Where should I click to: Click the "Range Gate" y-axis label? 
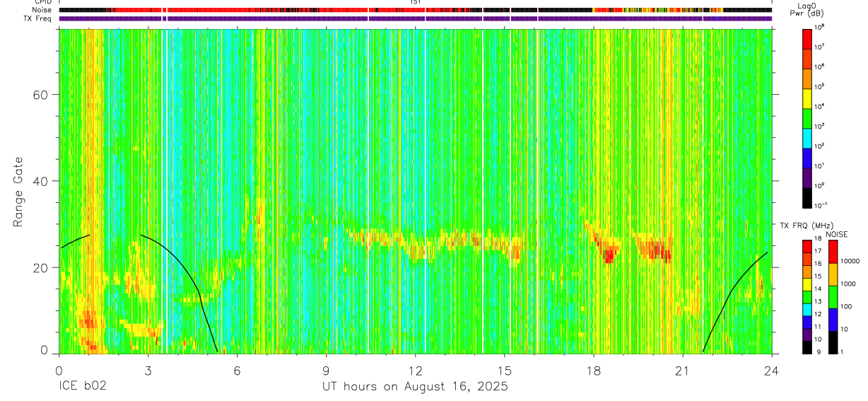[18, 192]
